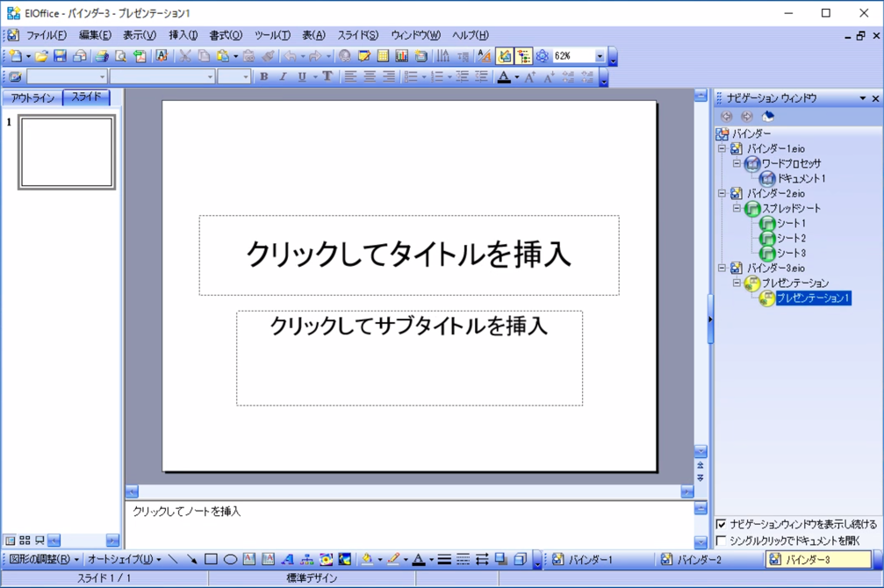Screen dimensions: 884x588
Task: Align text to the right
Action: (389, 77)
